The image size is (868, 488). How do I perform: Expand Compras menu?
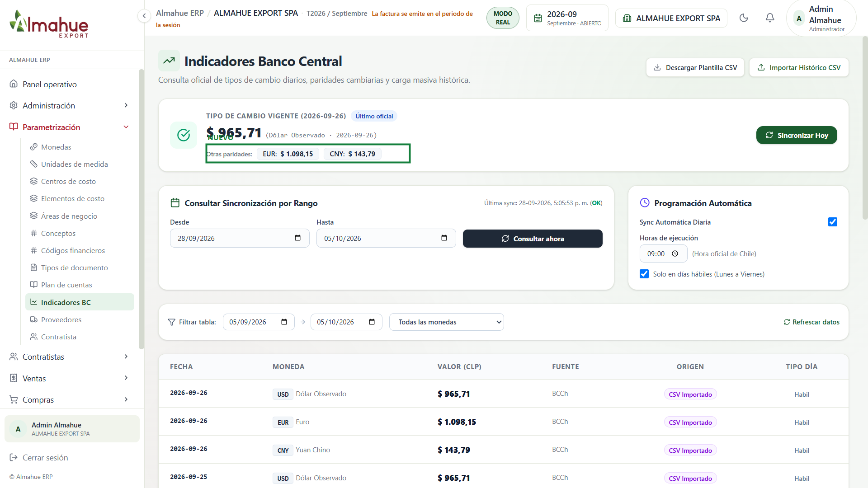pyautogui.click(x=69, y=399)
